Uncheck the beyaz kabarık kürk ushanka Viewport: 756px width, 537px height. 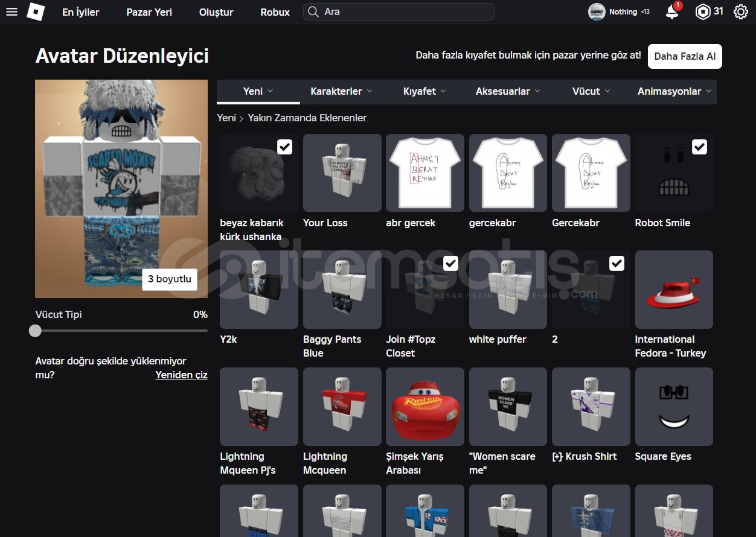[284, 147]
